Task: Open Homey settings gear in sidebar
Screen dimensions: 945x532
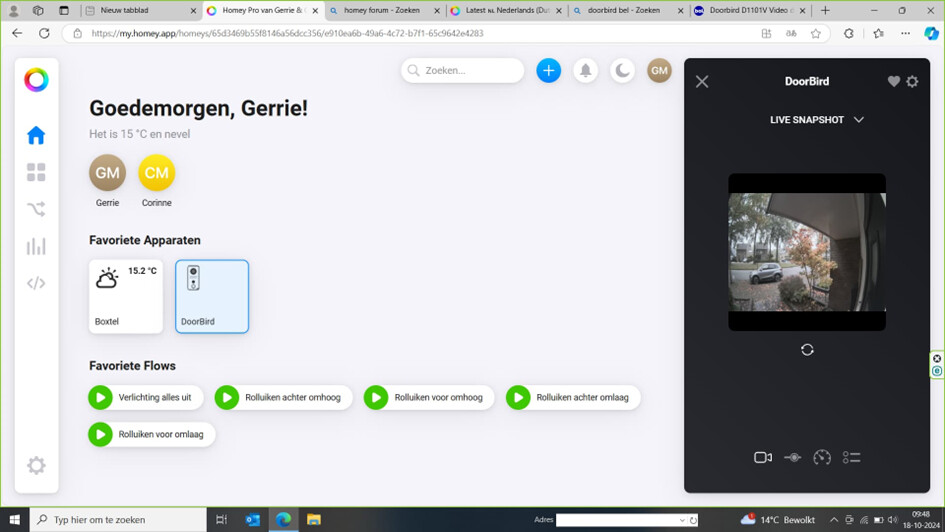Action: coord(36,465)
